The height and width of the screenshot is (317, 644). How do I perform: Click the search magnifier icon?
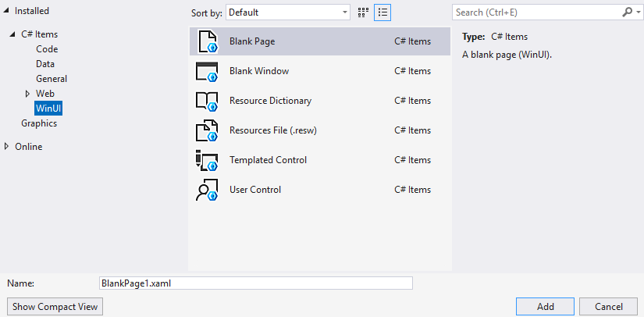coord(627,12)
